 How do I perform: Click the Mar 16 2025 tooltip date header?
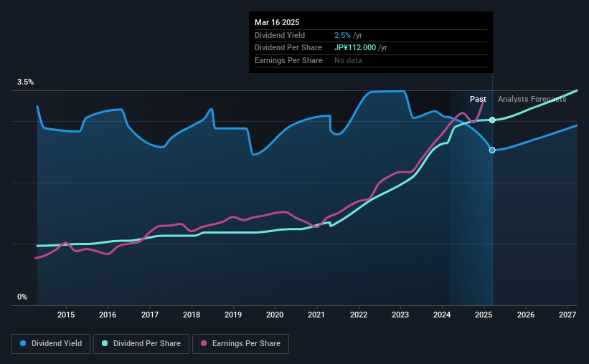point(277,22)
